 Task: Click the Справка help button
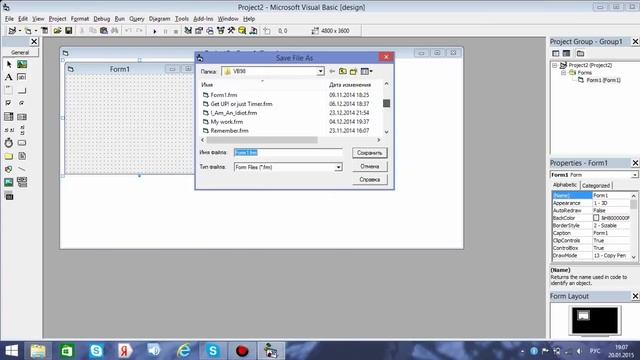click(370, 180)
